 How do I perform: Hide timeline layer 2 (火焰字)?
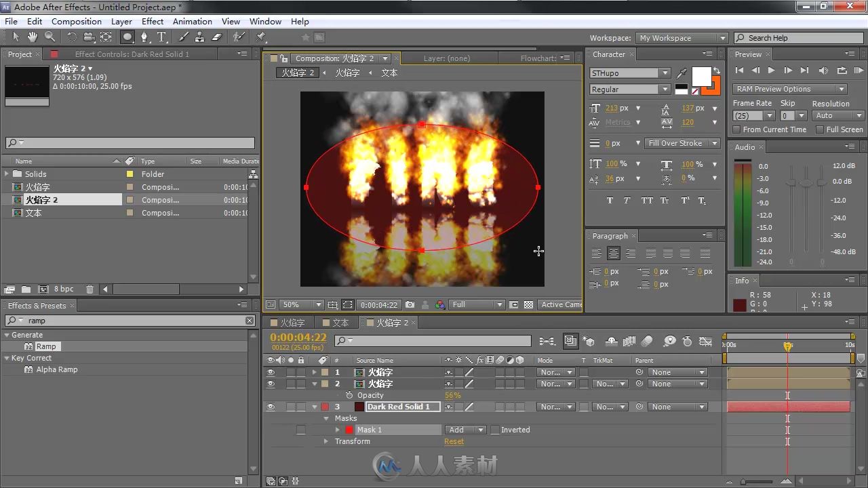click(271, 384)
